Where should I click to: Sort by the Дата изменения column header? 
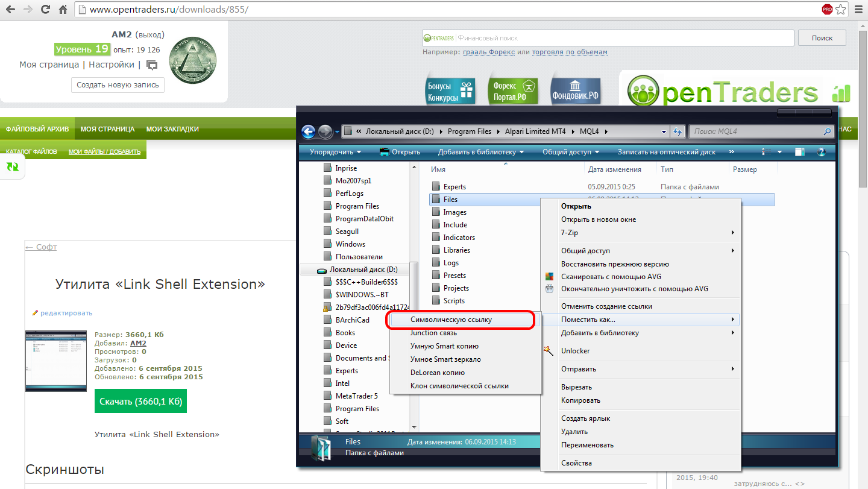coord(615,169)
